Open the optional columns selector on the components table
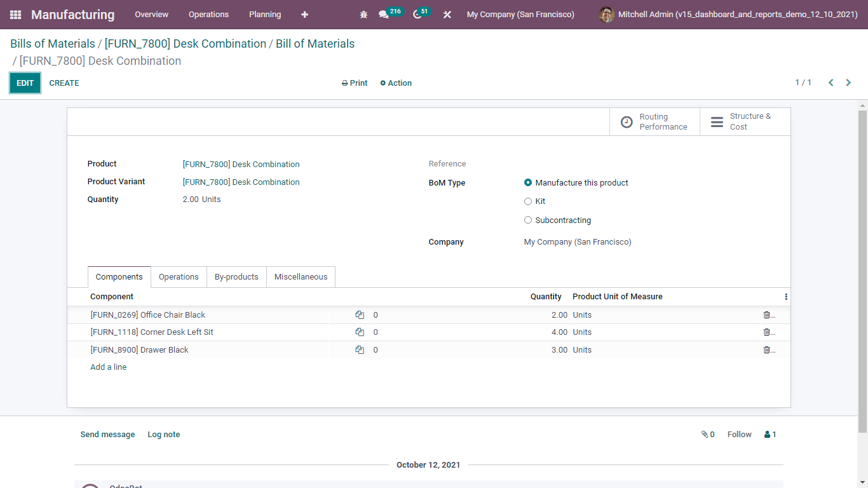The width and height of the screenshot is (868, 488). pos(785,296)
